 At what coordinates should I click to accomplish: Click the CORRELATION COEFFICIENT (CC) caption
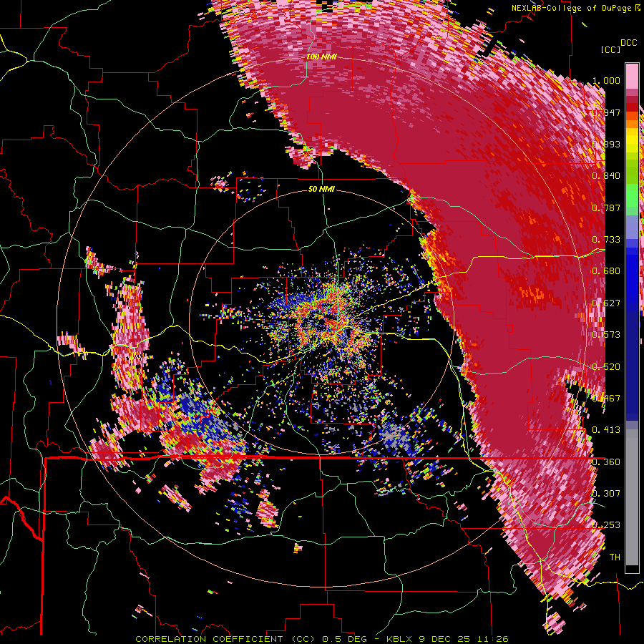(225, 639)
